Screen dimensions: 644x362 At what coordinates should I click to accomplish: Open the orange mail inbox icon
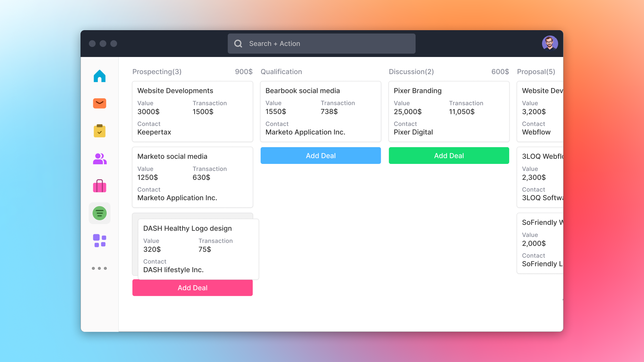click(x=100, y=103)
